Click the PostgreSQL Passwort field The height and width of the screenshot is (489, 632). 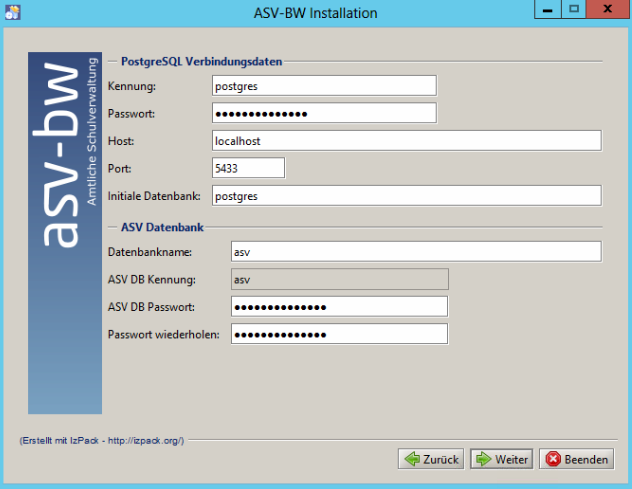tap(324, 112)
